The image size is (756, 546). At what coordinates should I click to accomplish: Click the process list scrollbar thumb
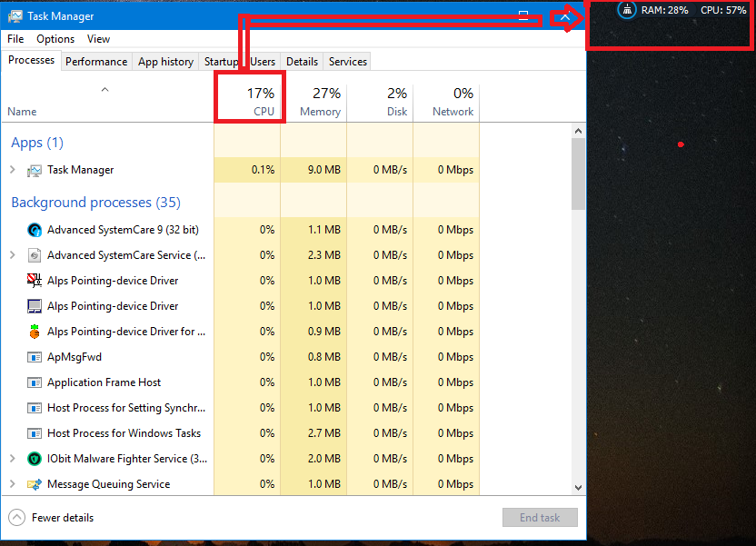click(578, 174)
